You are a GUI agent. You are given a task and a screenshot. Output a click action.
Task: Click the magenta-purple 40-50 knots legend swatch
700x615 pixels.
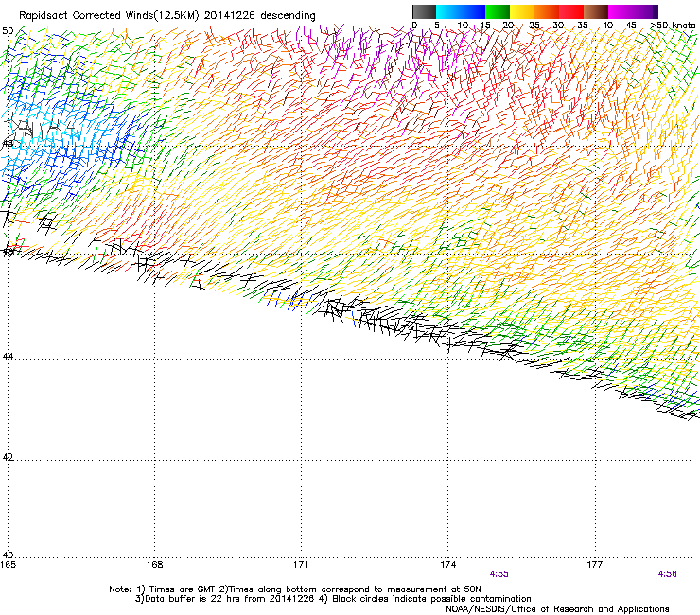[633, 11]
